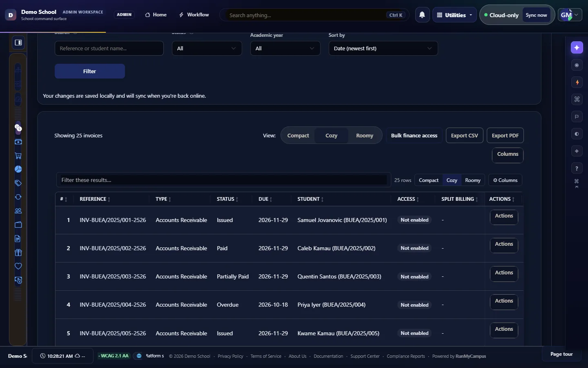The height and width of the screenshot is (368, 588).
Task: Focus the Reference or student name search field
Action: tap(109, 48)
